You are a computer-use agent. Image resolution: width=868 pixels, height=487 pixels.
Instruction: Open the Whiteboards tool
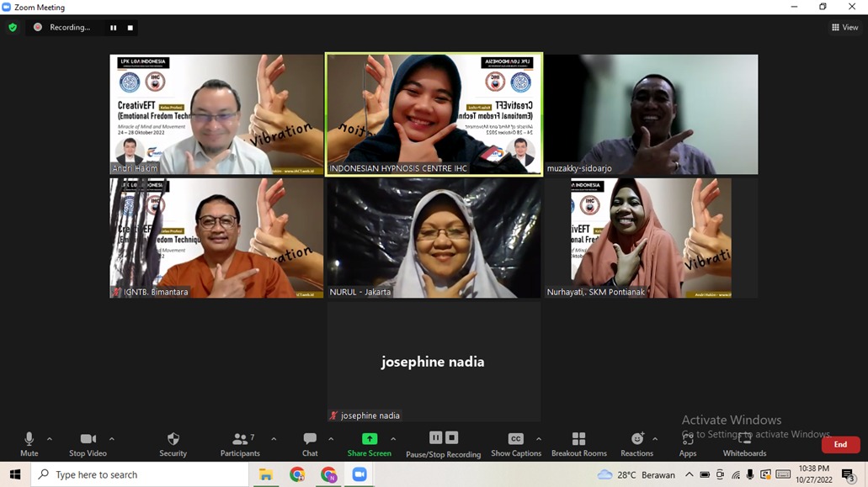coord(744,443)
